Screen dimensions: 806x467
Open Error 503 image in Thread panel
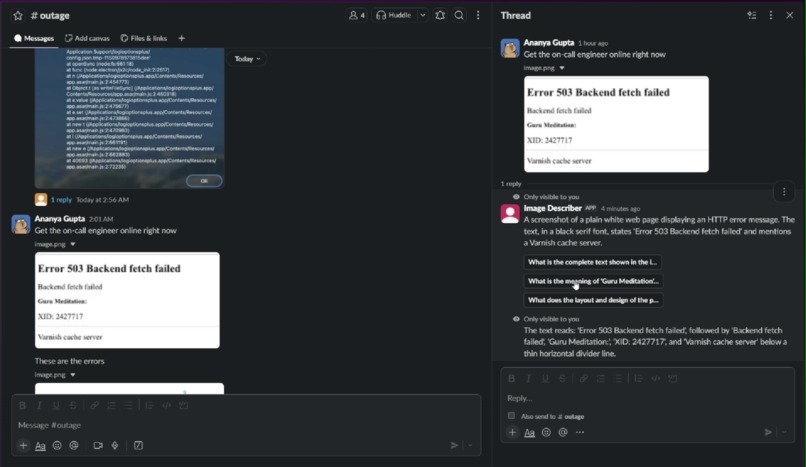click(x=616, y=124)
